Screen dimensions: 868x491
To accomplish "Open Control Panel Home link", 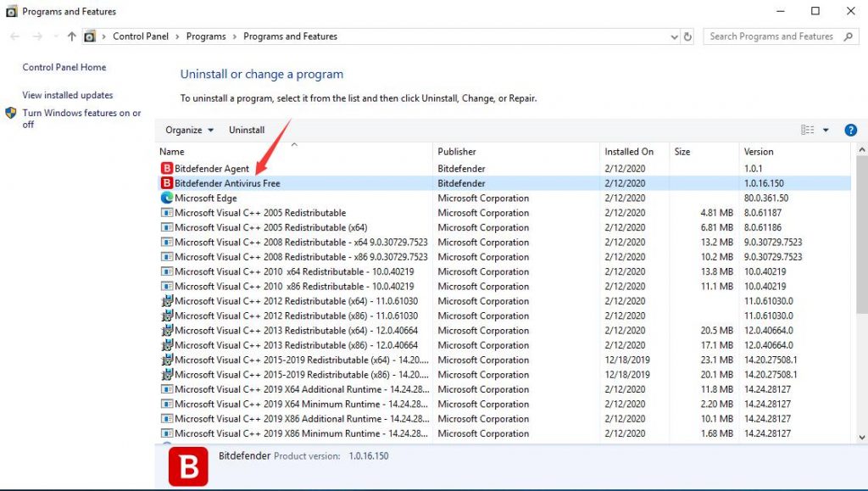I will (x=64, y=67).
